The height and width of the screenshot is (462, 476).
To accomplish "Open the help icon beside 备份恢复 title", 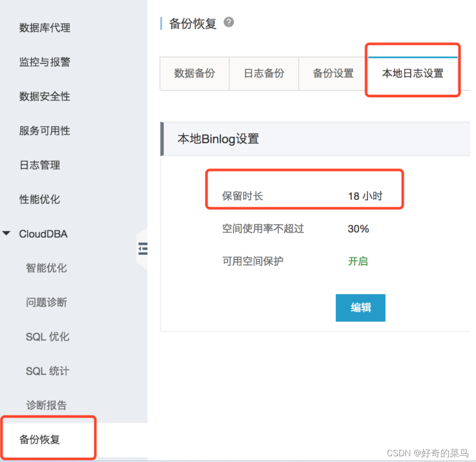I will 229,22.
